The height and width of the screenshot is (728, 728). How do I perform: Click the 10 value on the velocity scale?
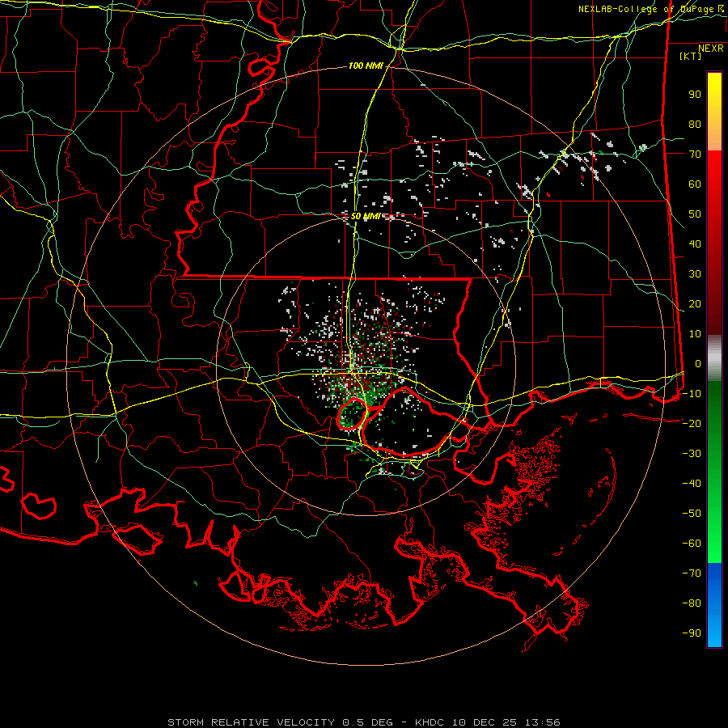695,334
